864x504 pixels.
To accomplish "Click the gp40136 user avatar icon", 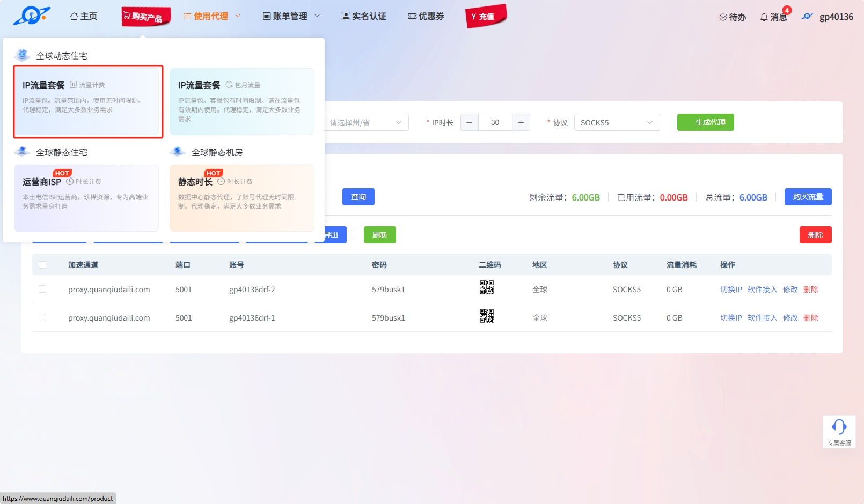I will coord(807,17).
